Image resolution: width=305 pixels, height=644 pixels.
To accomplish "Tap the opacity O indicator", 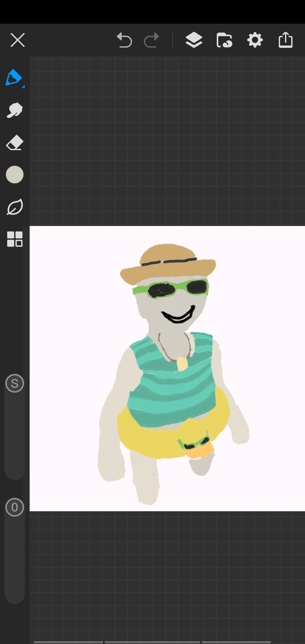I will (15, 507).
